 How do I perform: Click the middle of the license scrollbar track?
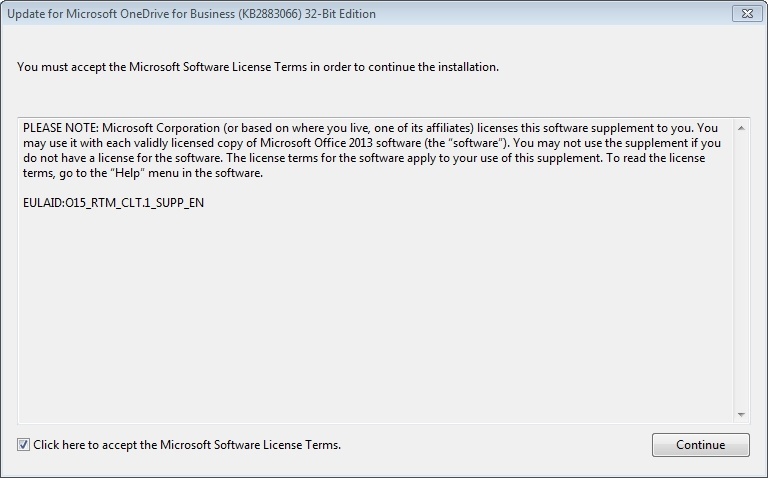tap(742, 271)
